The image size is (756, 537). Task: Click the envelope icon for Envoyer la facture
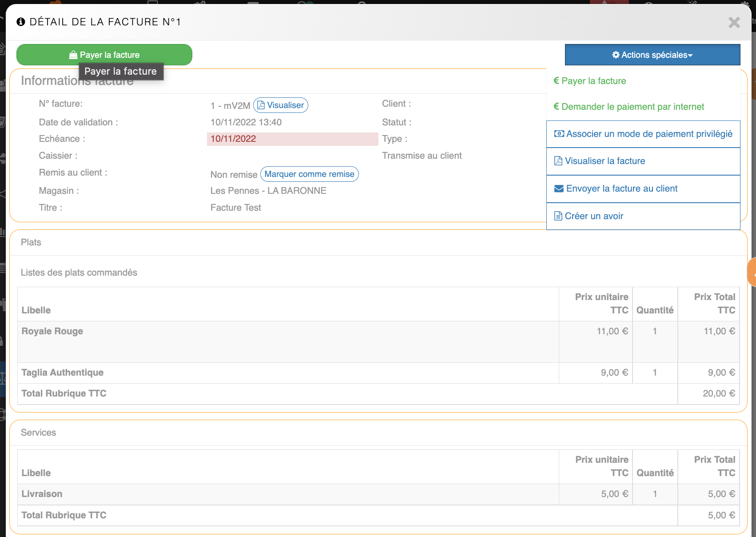tap(559, 188)
